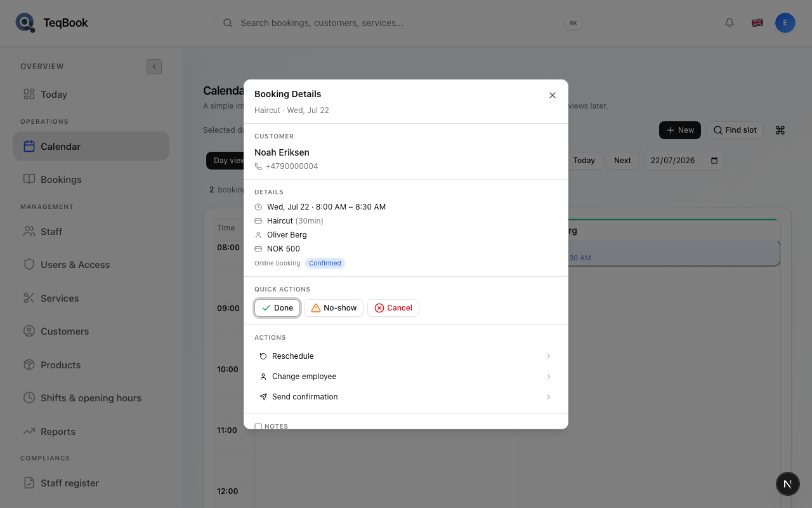
Task: Open Services page
Action: (91, 298)
